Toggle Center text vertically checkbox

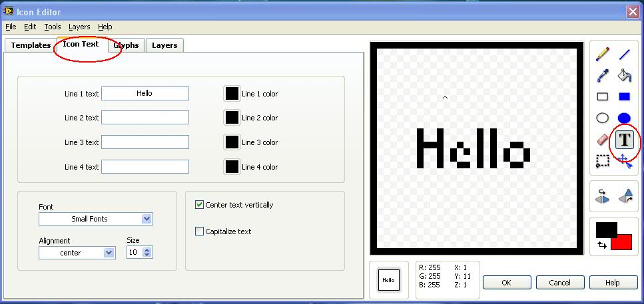tap(199, 205)
